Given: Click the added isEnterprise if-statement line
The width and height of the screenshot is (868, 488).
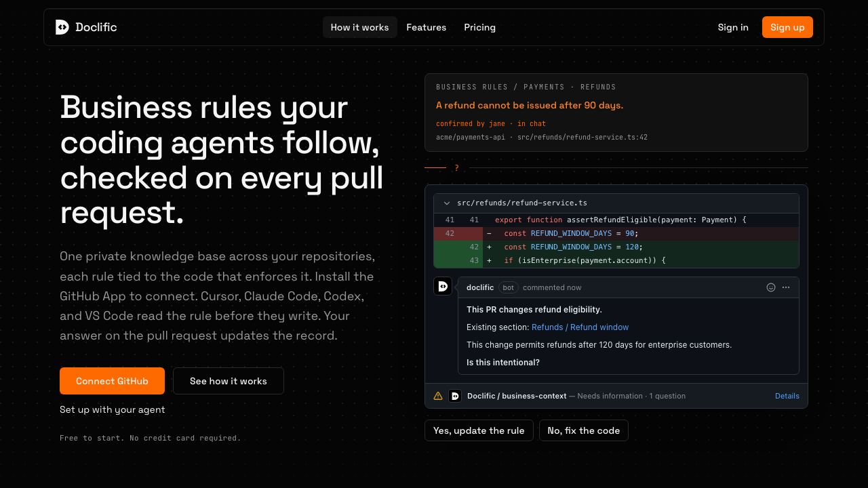Looking at the screenshot, I should pos(616,260).
